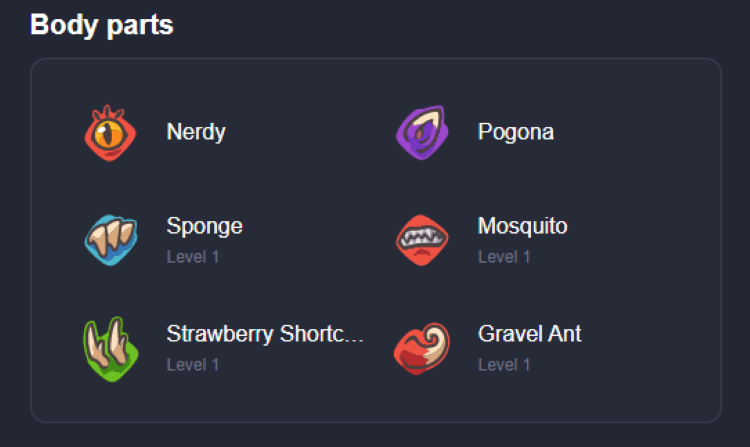Open the Gravel Ant part name

pos(529,334)
